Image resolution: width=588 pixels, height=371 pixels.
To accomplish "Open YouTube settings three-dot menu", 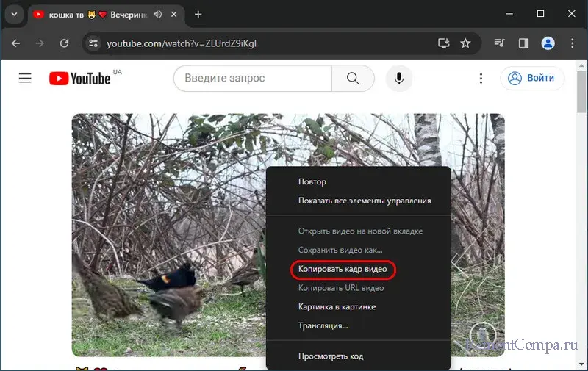I will [x=481, y=78].
